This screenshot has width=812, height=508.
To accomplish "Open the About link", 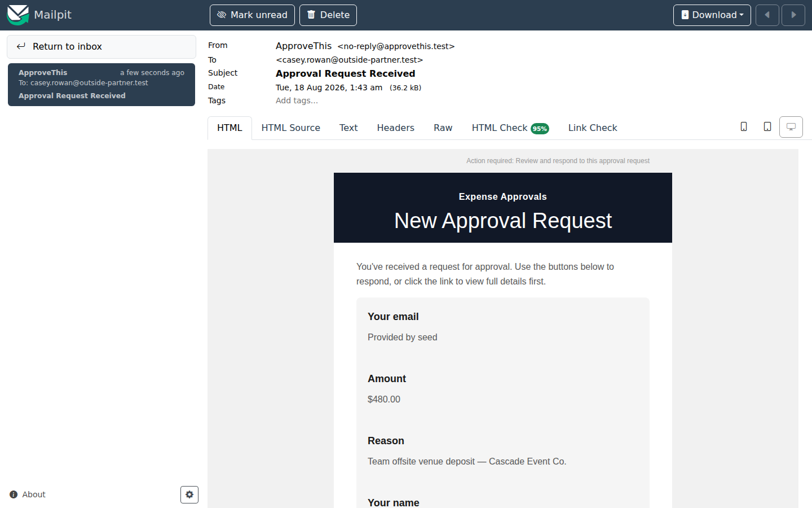I will (x=28, y=494).
